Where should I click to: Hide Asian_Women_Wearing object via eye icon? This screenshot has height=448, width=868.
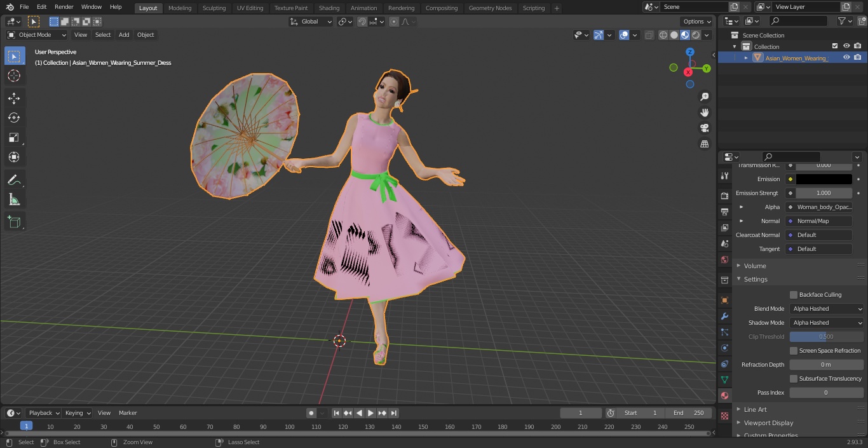click(x=846, y=58)
